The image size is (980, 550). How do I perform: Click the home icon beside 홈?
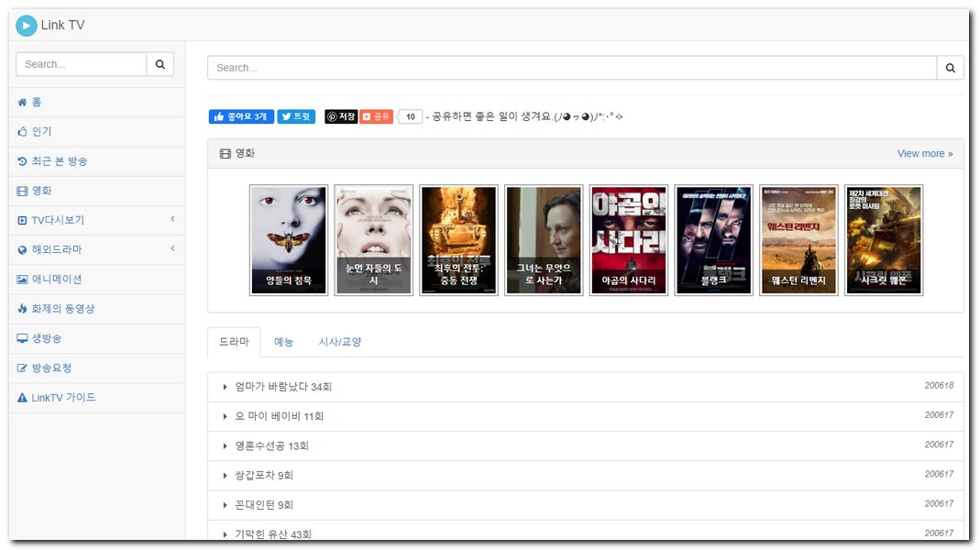(x=23, y=102)
